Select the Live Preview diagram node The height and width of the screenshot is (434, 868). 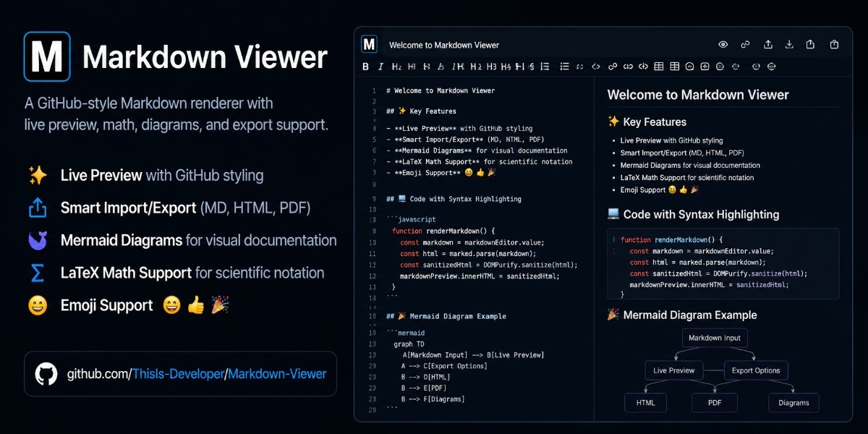673,370
